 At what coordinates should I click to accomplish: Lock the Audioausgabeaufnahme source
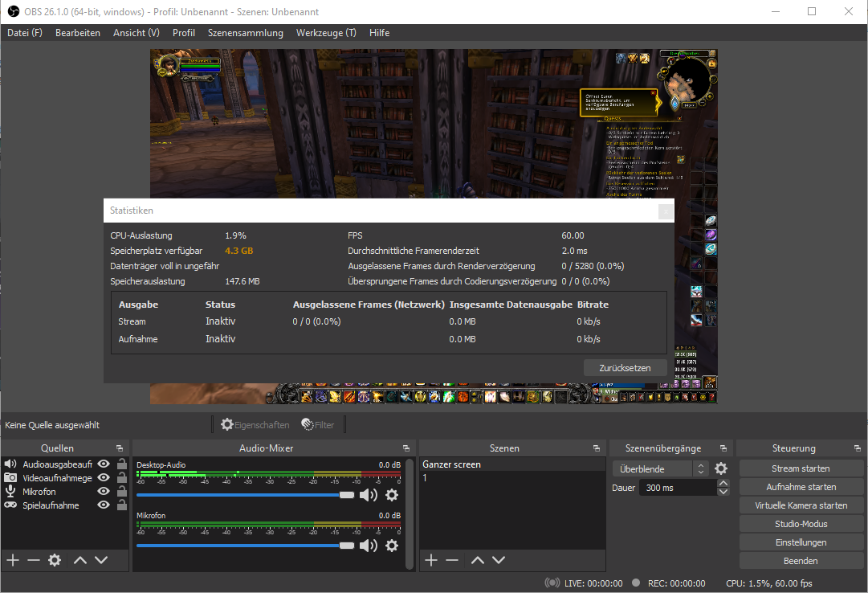coord(122,464)
